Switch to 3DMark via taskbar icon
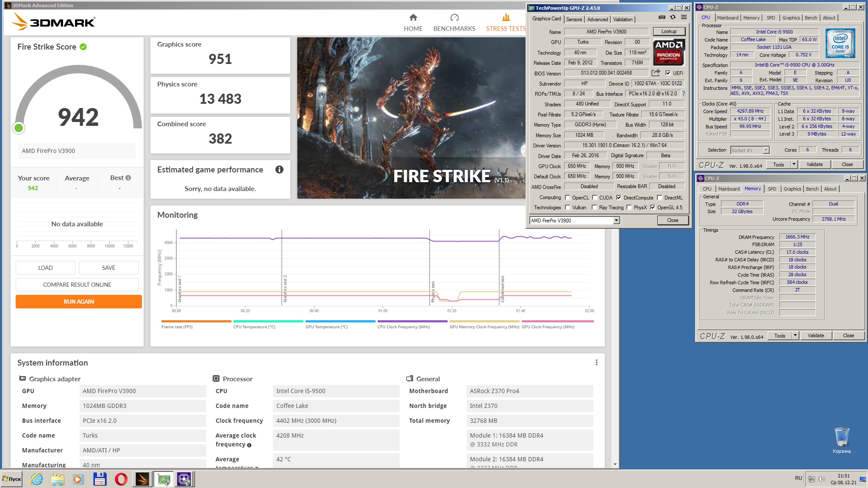The width and height of the screenshot is (868, 488). [142, 479]
